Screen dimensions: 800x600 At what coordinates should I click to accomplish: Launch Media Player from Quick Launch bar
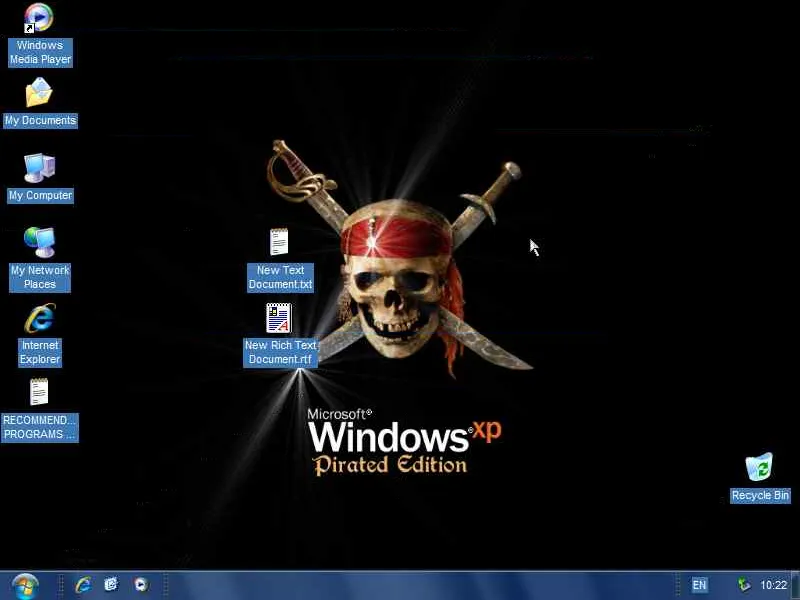point(141,585)
